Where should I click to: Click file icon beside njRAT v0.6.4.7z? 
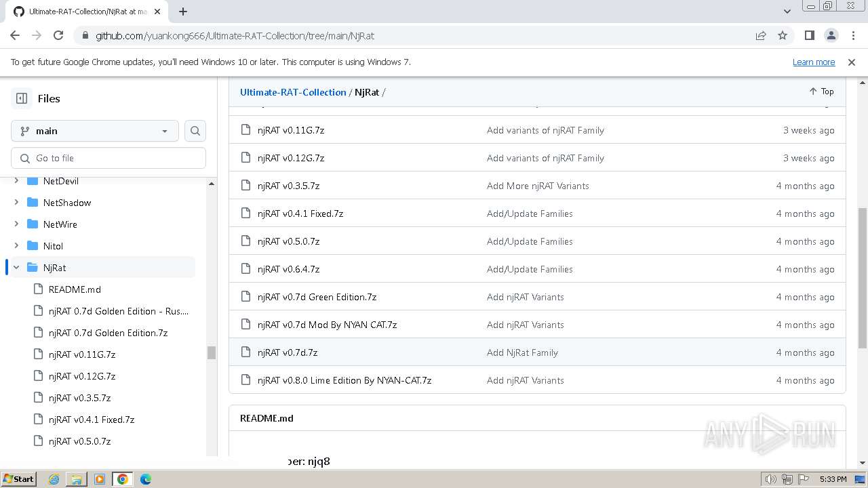245,269
